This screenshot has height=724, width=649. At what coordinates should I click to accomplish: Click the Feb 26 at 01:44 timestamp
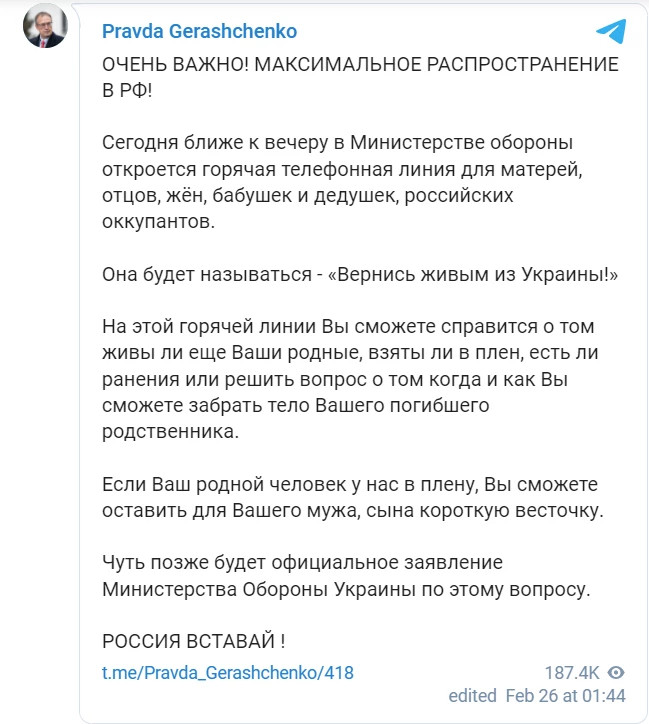click(565, 696)
